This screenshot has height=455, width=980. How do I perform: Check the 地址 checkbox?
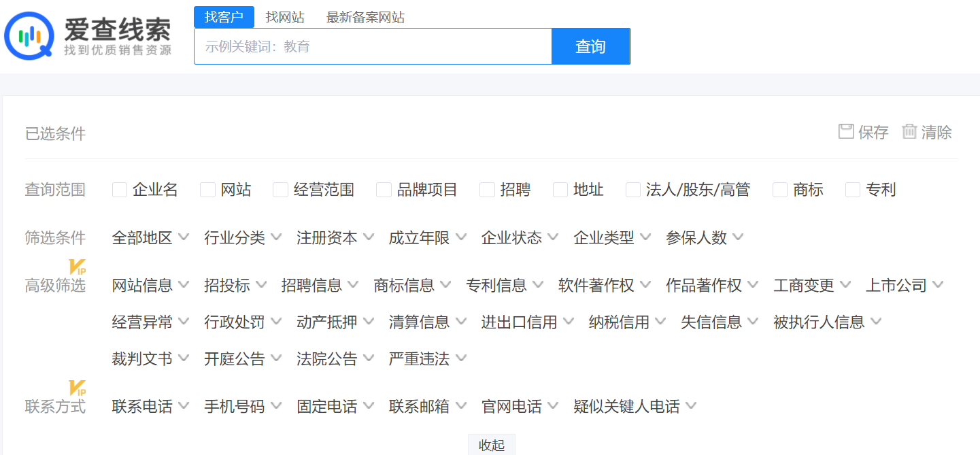(x=560, y=190)
